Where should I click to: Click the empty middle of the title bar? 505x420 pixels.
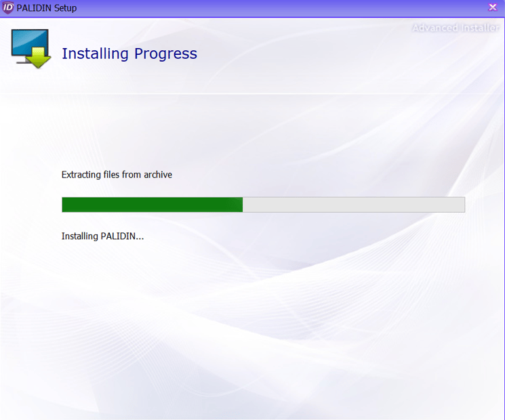tap(271, 8)
